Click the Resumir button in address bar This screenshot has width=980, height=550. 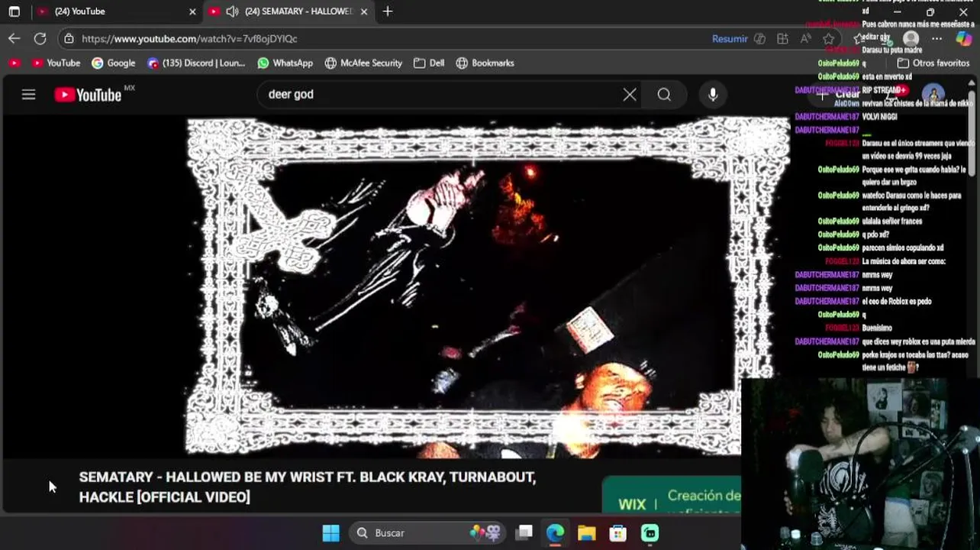(x=730, y=38)
